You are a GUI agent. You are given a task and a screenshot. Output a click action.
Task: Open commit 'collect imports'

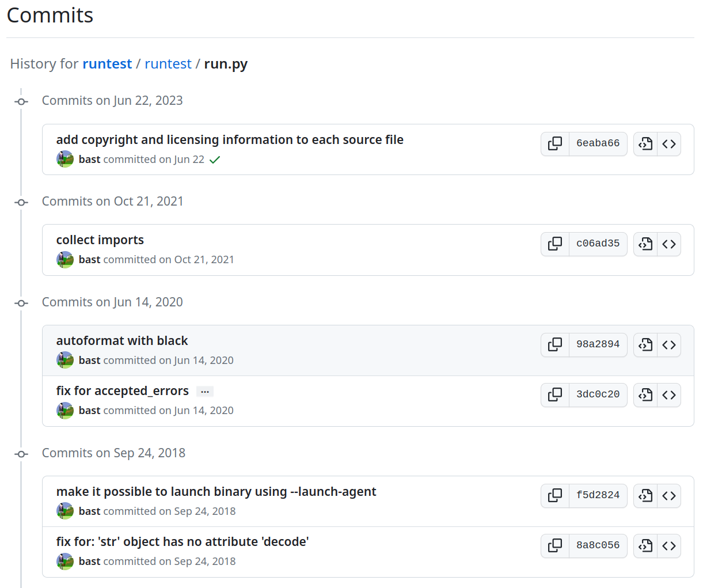(x=100, y=240)
